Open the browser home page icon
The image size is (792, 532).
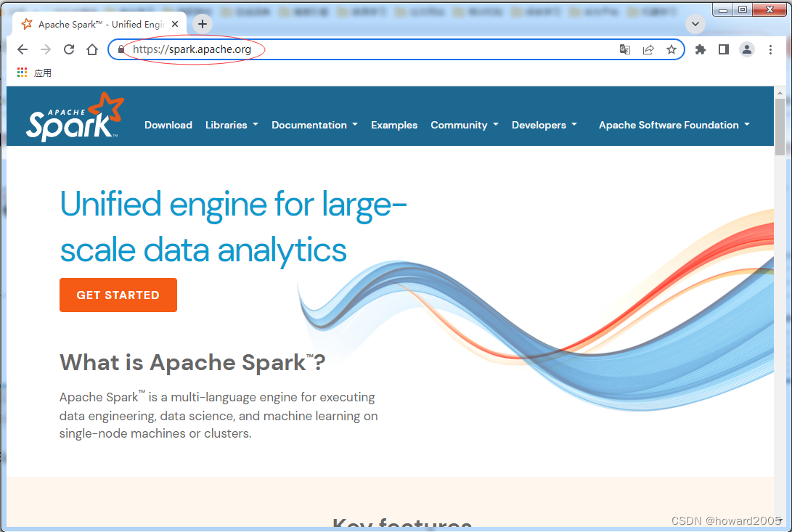[x=92, y=49]
